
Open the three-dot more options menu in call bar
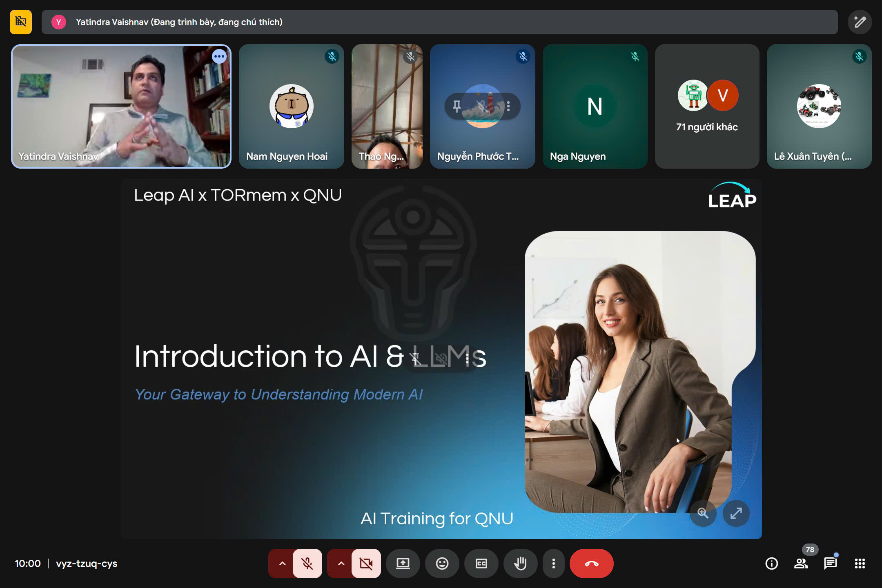point(553,563)
